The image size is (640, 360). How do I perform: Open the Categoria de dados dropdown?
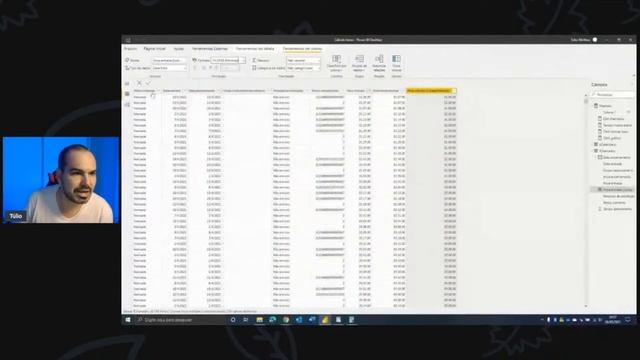[303, 68]
